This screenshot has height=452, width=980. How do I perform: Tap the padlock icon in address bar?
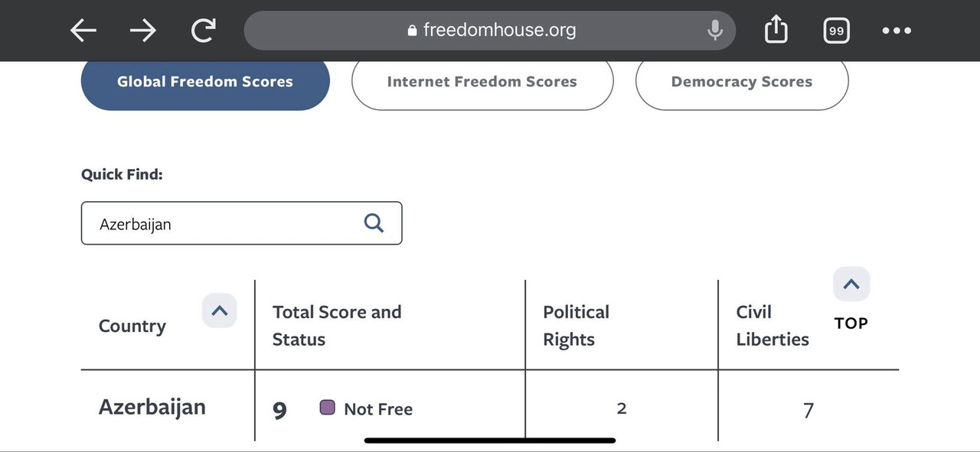click(413, 31)
